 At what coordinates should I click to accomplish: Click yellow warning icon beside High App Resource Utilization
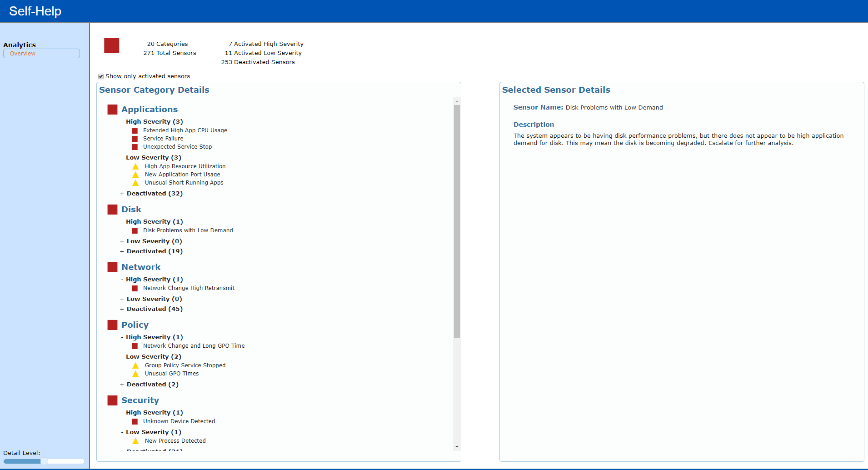point(135,166)
